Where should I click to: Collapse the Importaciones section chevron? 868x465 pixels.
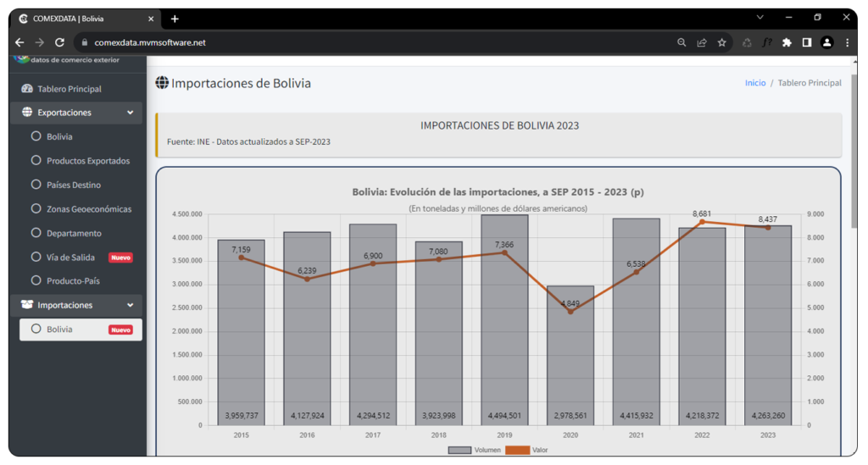click(130, 305)
